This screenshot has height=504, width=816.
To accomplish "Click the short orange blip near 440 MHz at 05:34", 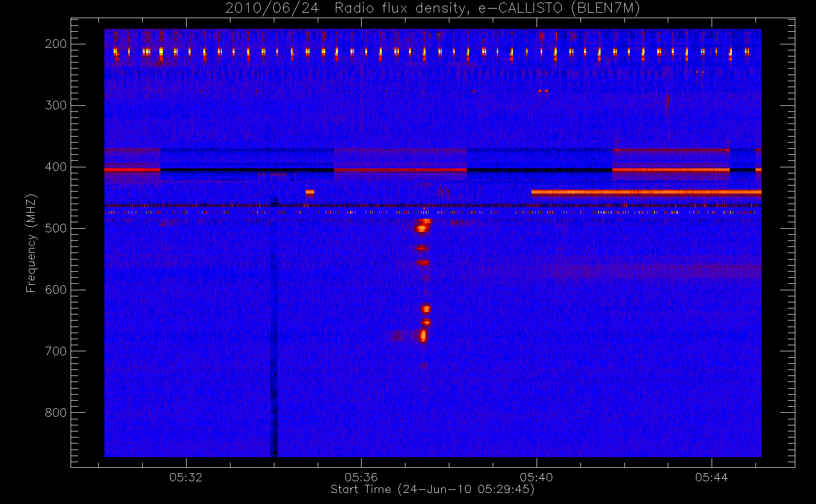I will 310,192.
